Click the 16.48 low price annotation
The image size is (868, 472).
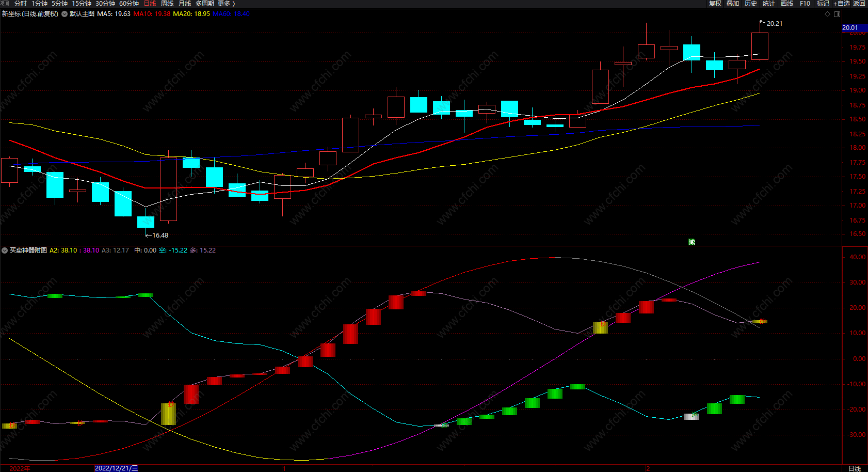pyautogui.click(x=160, y=235)
